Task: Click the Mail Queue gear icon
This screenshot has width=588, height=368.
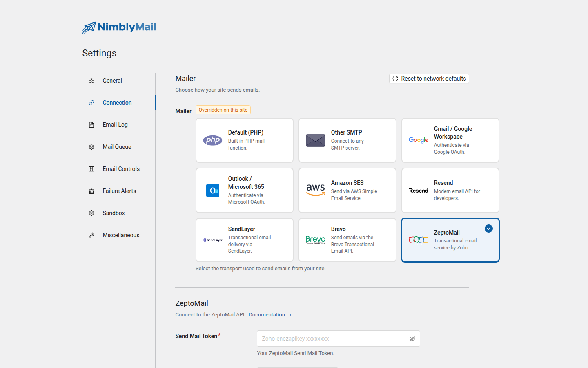Action: pyautogui.click(x=91, y=147)
